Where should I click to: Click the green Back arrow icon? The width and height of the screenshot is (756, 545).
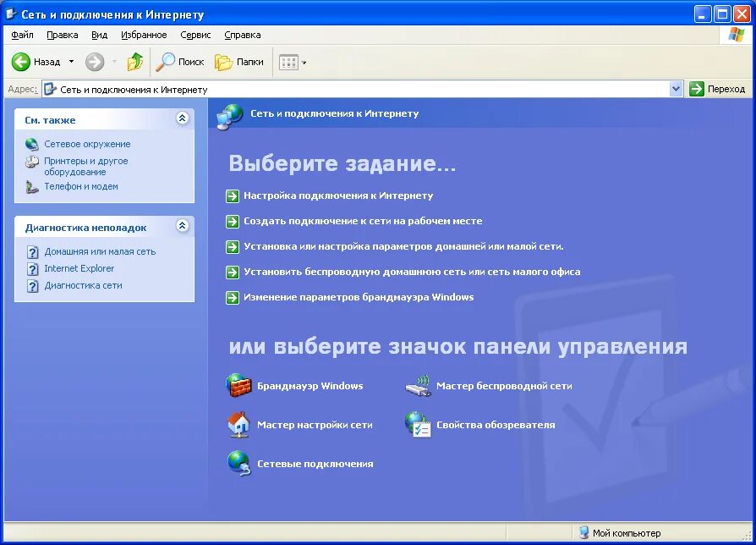click(21, 62)
